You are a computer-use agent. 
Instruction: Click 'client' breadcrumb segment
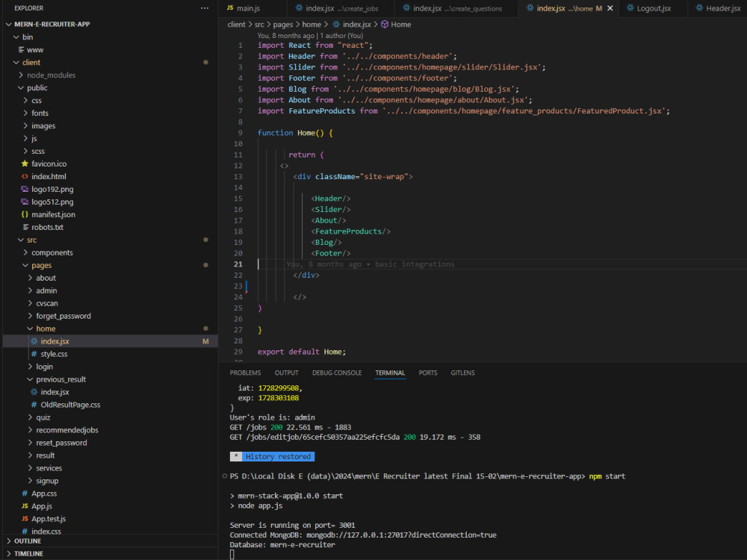(236, 25)
